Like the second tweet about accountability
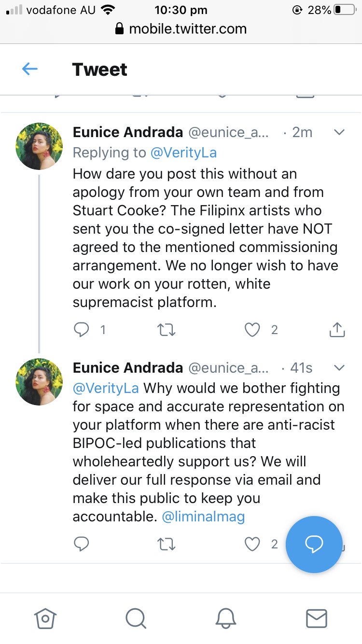The height and width of the screenshot is (644, 362). (252, 544)
